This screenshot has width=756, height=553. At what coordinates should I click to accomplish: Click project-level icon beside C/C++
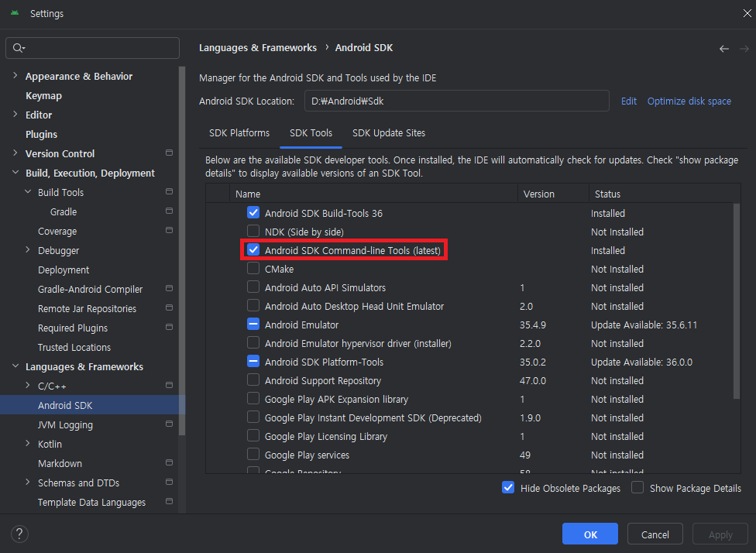[x=169, y=385]
